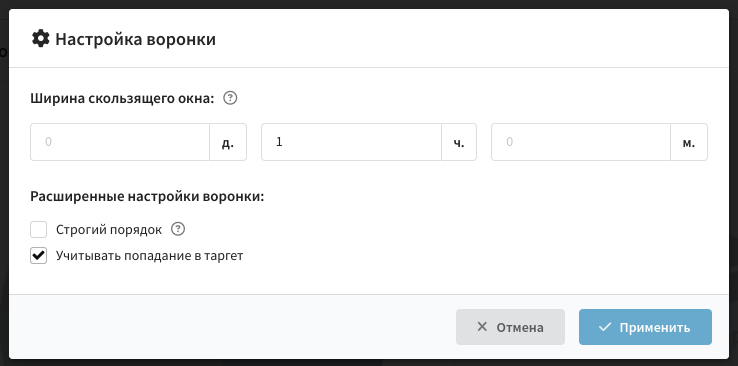Click the gear icon beside Настройка воронки
The height and width of the screenshot is (366, 738).
tap(40, 39)
